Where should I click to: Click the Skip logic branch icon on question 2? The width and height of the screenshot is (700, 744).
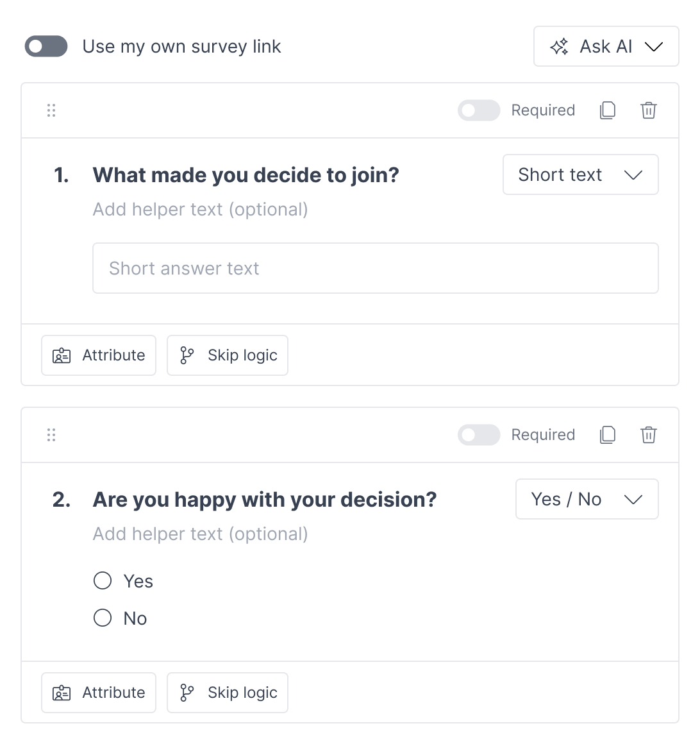tap(187, 692)
